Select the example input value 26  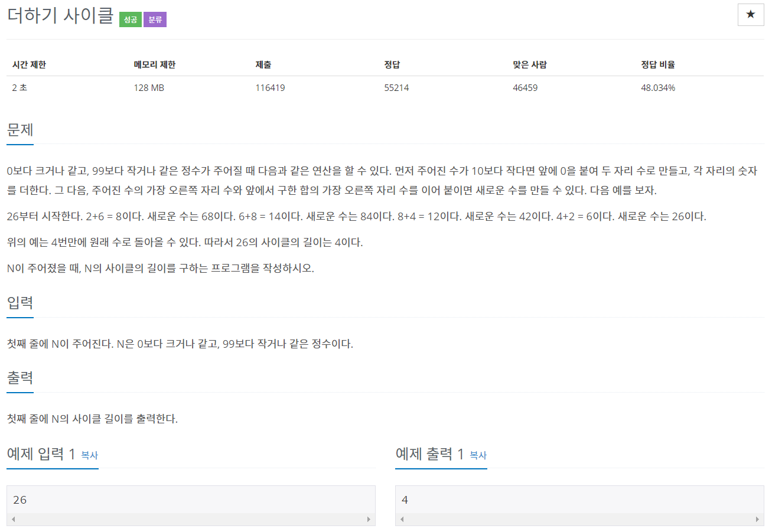pyautogui.click(x=19, y=500)
